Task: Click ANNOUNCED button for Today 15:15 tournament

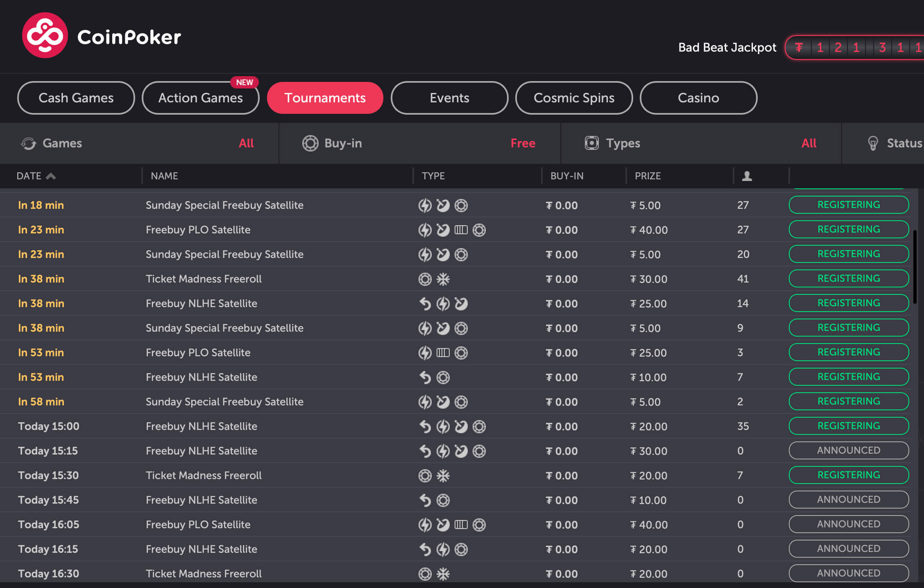Action: point(849,450)
